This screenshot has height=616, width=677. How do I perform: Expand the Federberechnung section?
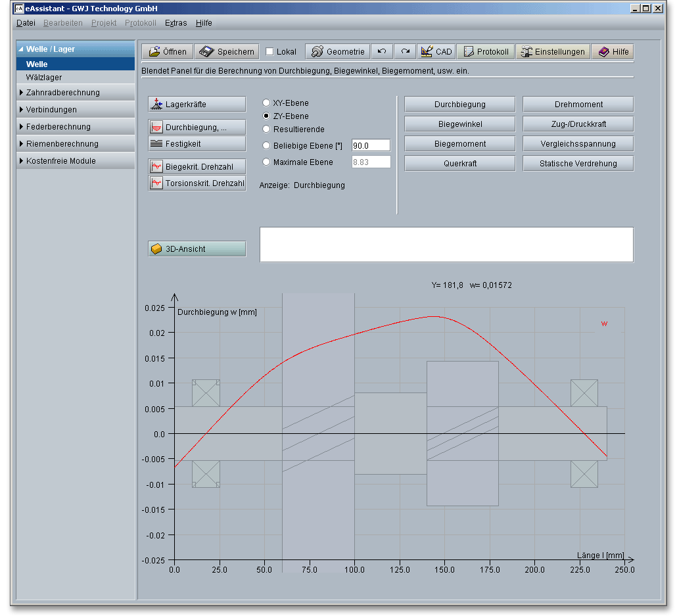(x=58, y=127)
